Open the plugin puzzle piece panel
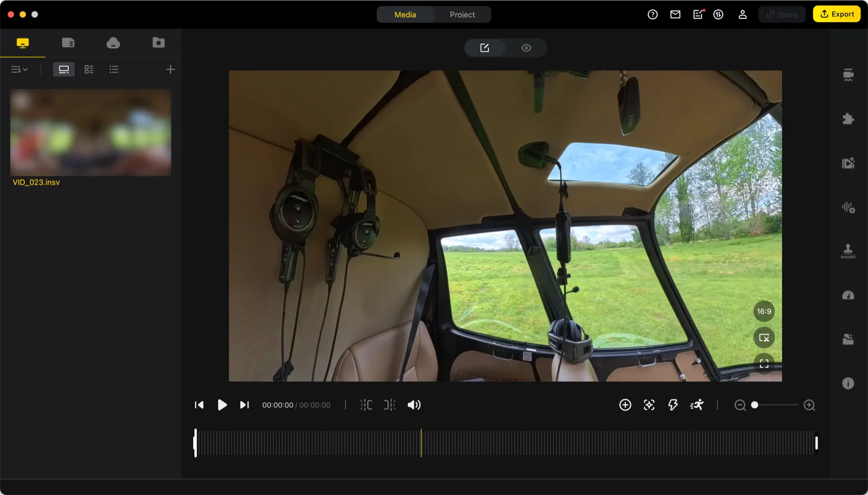Viewport: 868px width, 495px height. click(x=848, y=119)
